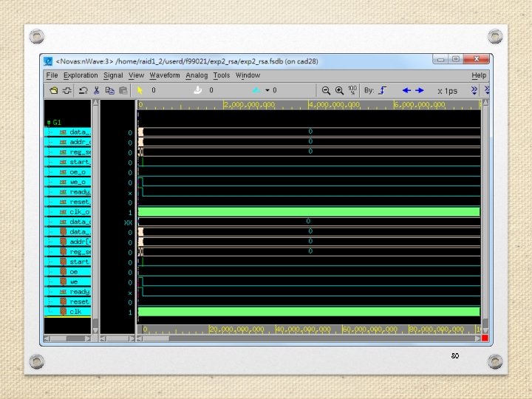
Task: Click the red square at bottom-right corner
Action: (485, 338)
